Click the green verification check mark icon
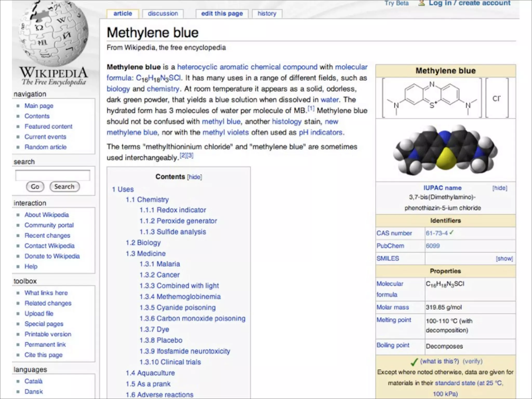 (x=414, y=362)
